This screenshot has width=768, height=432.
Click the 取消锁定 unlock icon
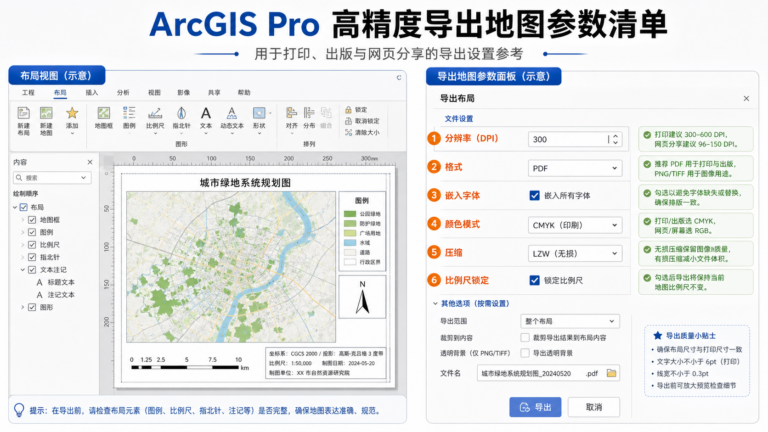tap(348, 121)
